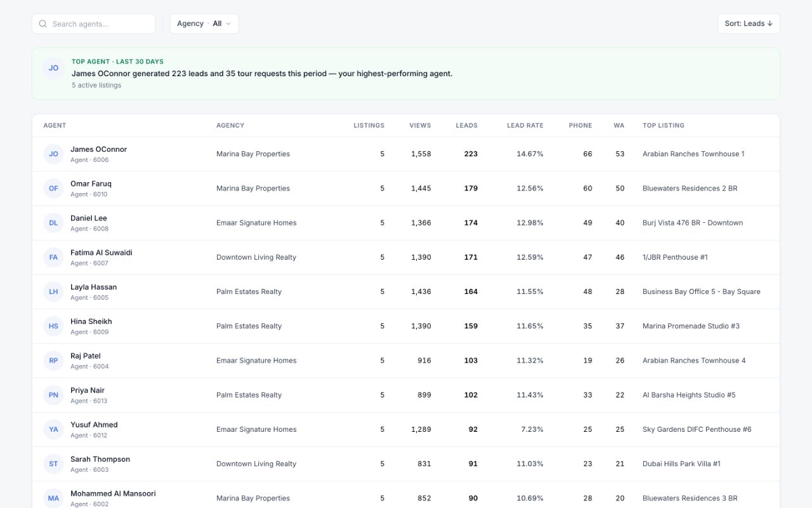Select the agent name Omar Faruq
Viewport: 812px width, 508px height.
91,184
